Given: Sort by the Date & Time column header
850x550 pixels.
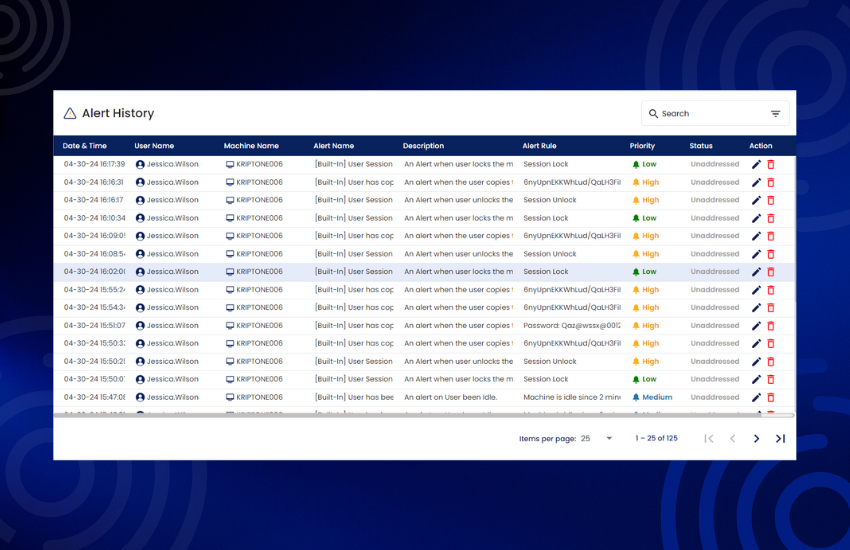Looking at the screenshot, I should (x=85, y=146).
